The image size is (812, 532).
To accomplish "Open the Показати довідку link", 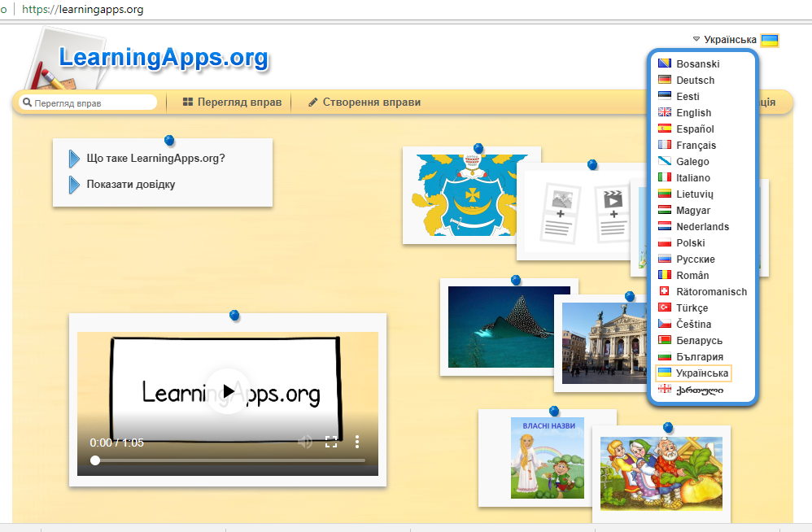I will pos(130,184).
